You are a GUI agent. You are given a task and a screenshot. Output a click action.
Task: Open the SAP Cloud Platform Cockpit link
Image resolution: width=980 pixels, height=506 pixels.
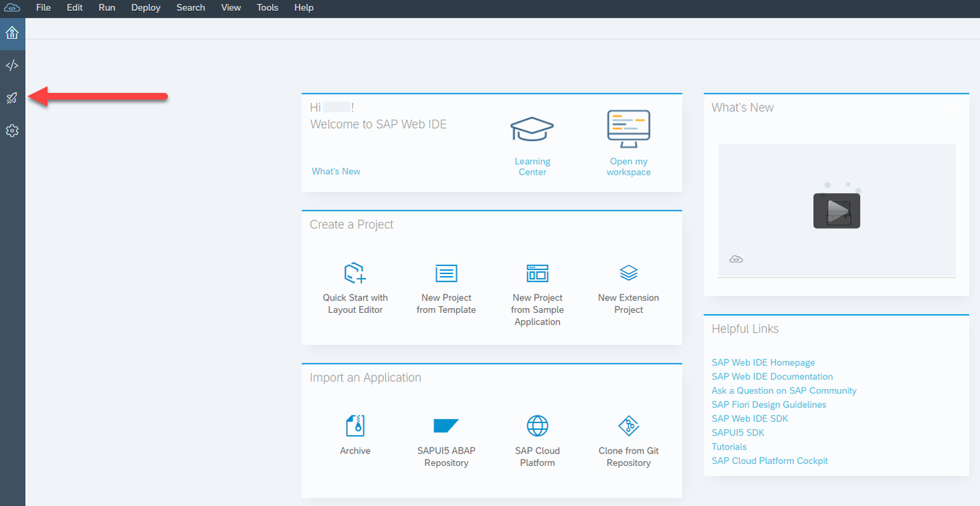click(770, 460)
